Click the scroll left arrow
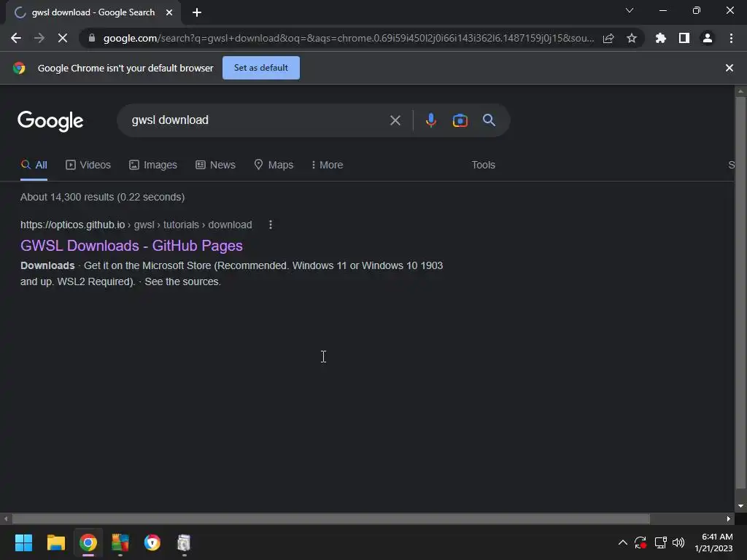This screenshot has width=747, height=560. click(x=5, y=518)
